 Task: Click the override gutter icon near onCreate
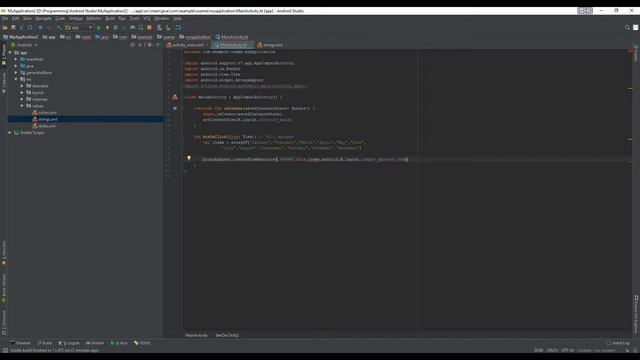[x=175, y=108]
